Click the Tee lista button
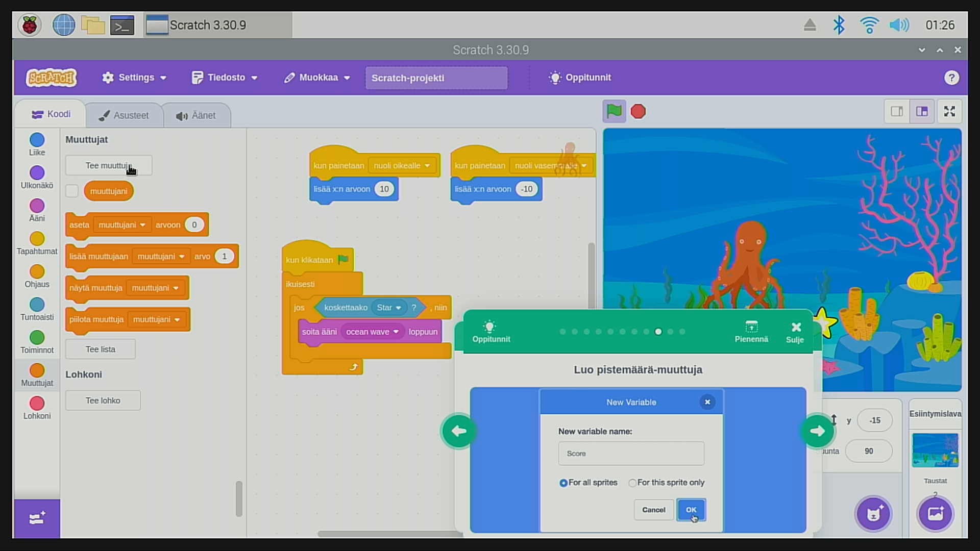Viewport: 980px width, 551px height. tap(101, 349)
